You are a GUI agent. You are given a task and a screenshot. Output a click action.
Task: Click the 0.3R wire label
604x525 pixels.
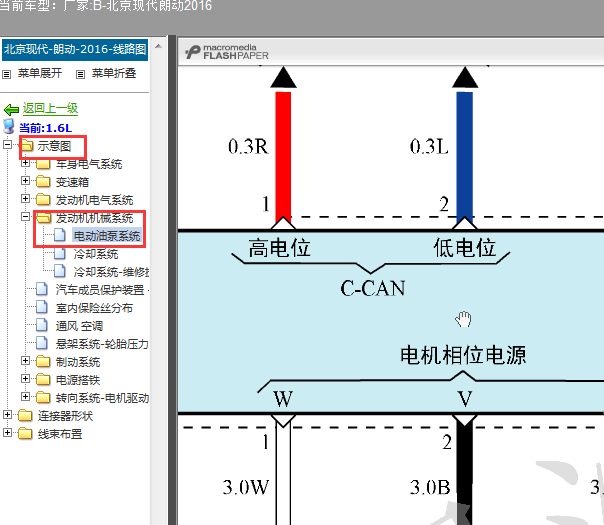click(x=248, y=146)
